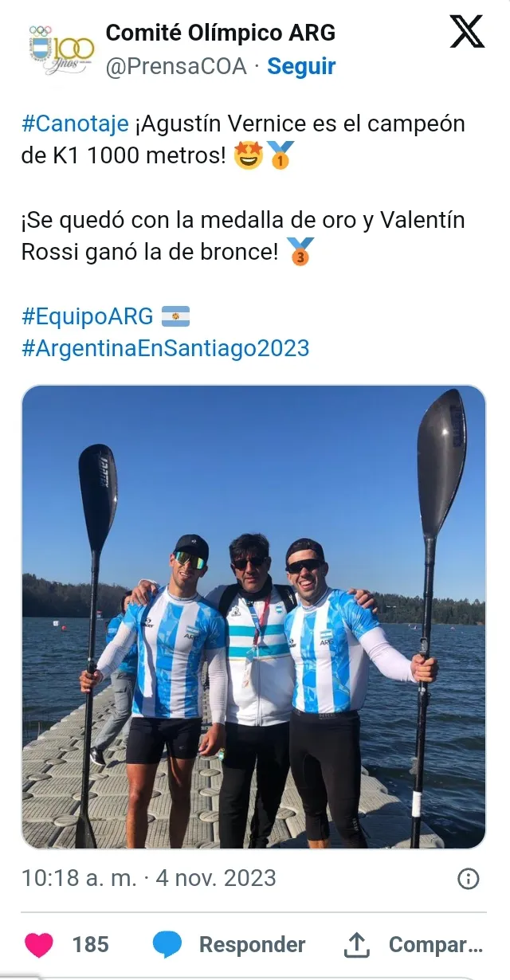Click the 185 likes count
Viewport: 510px width, 980px height.
coord(90,945)
